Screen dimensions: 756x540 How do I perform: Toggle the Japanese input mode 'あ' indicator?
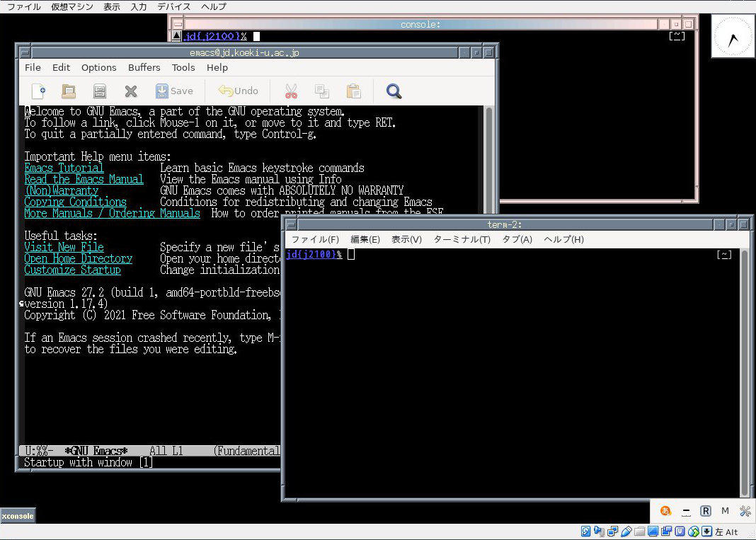[x=665, y=511]
